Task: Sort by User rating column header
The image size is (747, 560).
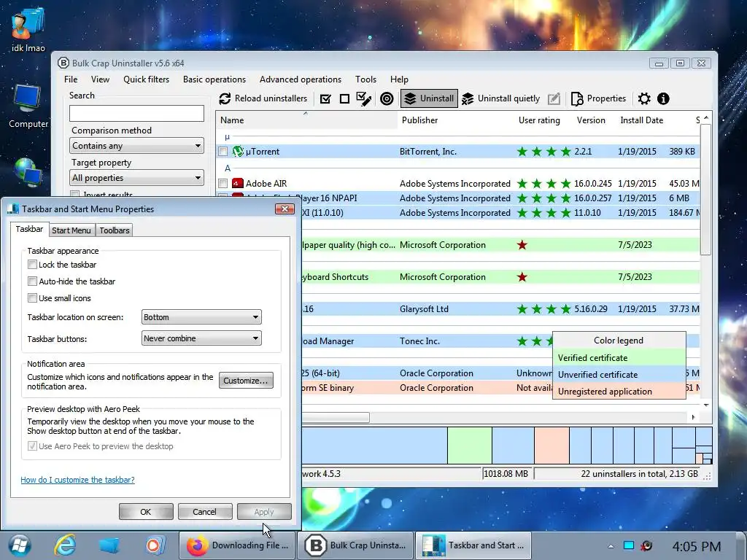Action: [x=539, y=120]
